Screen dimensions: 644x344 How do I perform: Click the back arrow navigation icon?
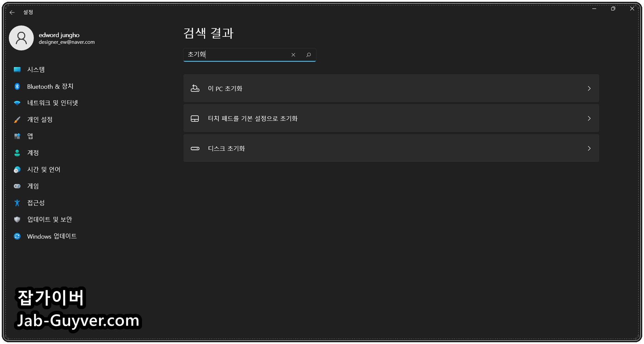coord(12,12)
